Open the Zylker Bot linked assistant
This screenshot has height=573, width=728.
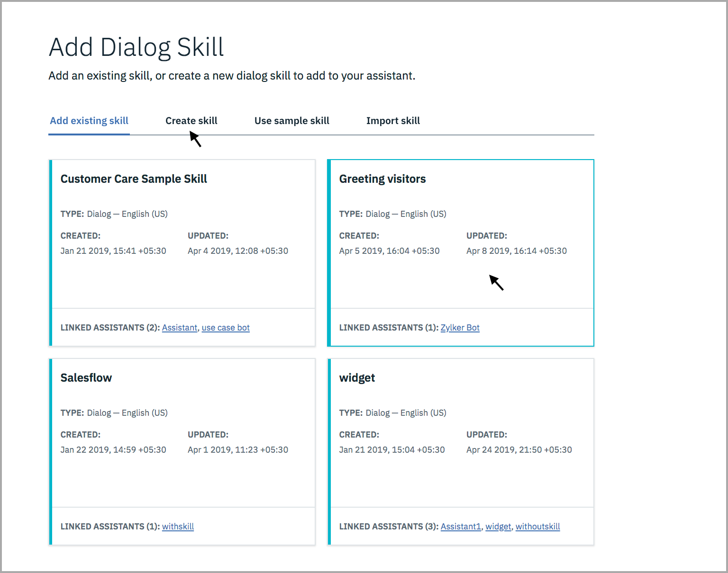[460, 327]
